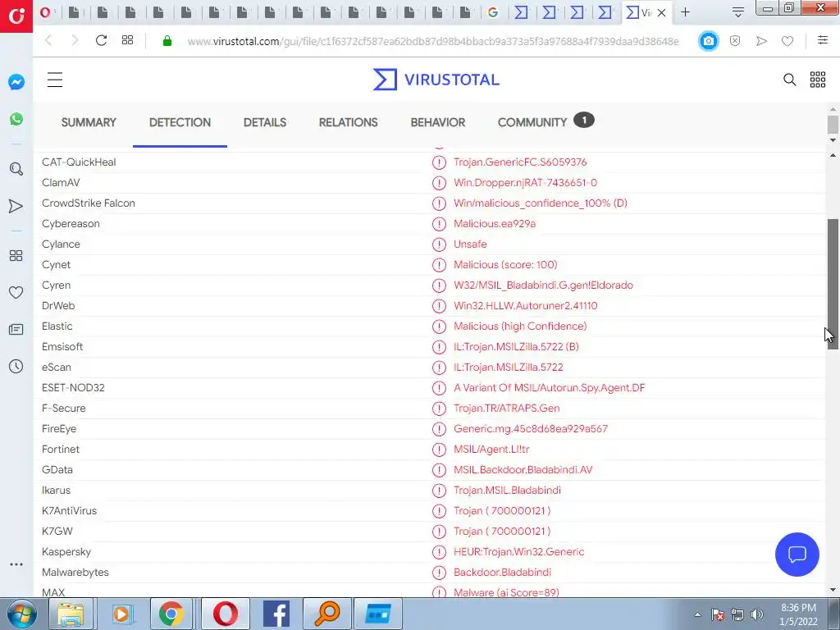Click the address bar URL
Screen dimensions: 840x630
point(433,41)
